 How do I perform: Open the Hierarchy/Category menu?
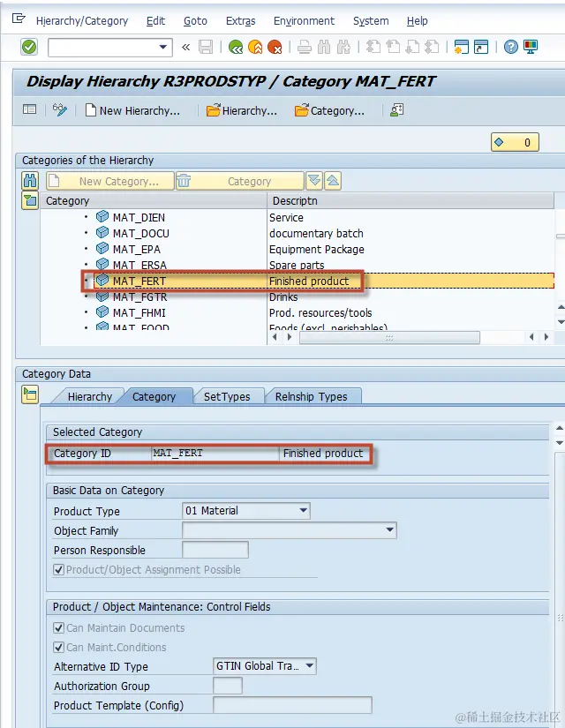[x=82, y=21]
